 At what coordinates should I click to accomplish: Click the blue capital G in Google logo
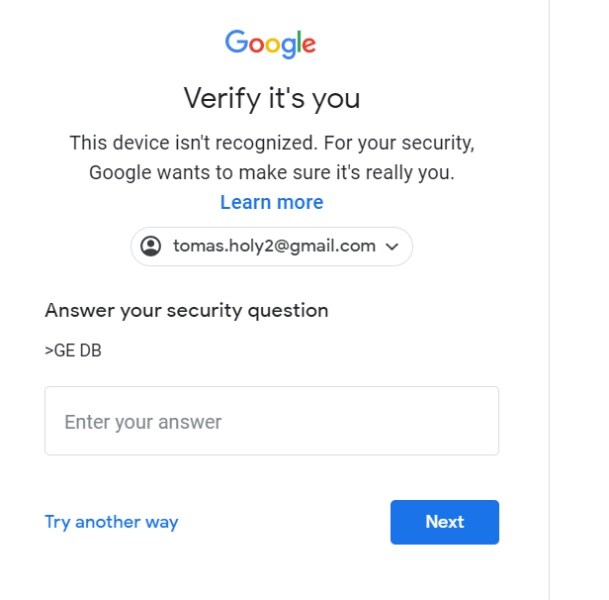click(x=236, y=43)
